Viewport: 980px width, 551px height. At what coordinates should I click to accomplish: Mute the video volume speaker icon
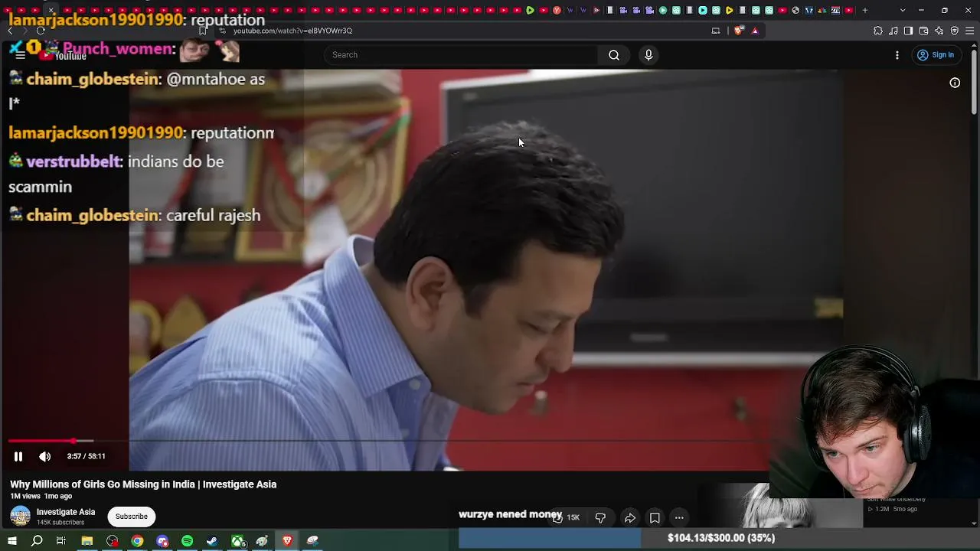click(45, 456)
